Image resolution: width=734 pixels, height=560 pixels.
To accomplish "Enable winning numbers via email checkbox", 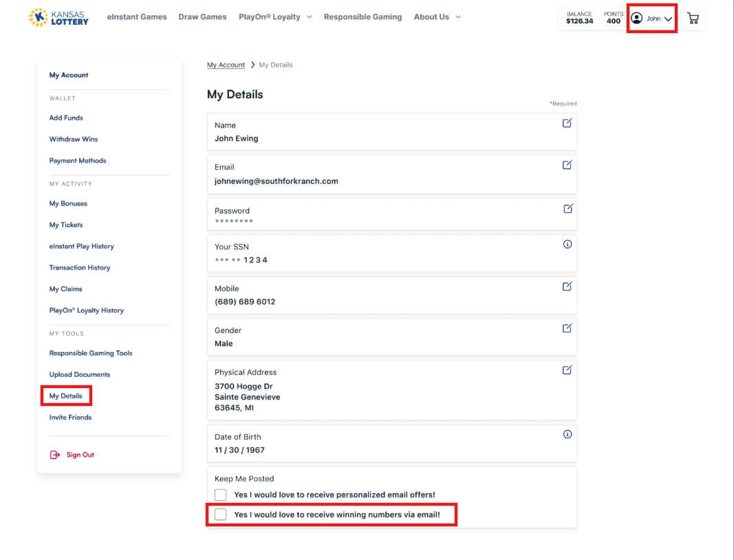I will coord(221,514).
